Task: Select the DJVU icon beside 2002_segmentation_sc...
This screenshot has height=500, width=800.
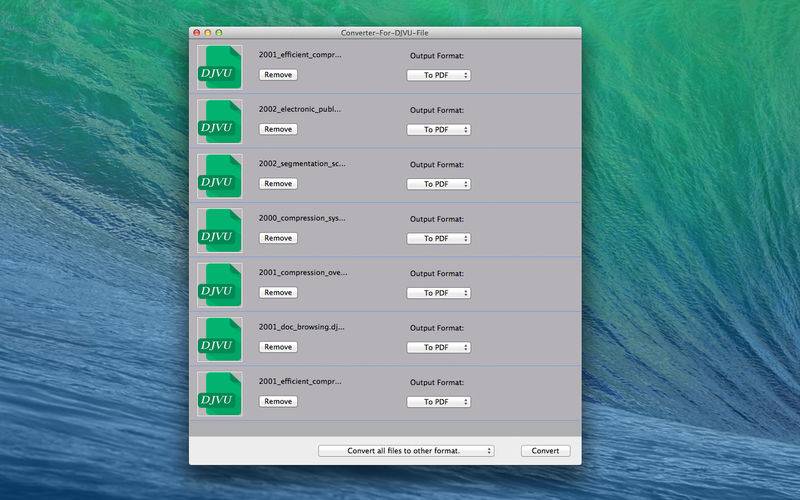Action: (x=220, y=176)
